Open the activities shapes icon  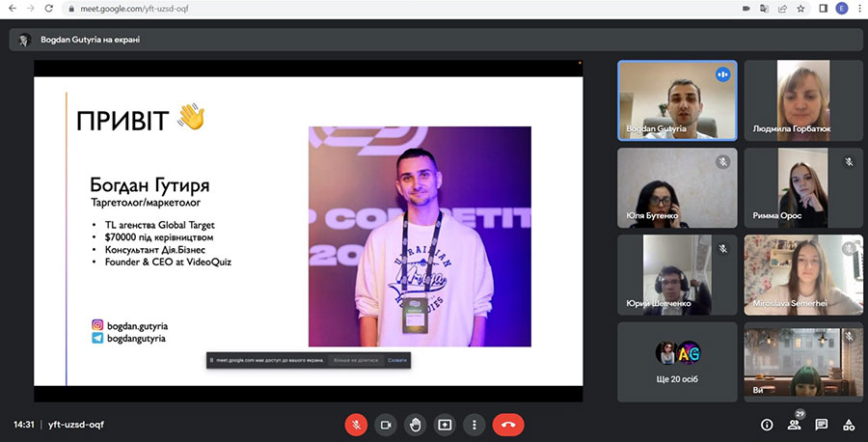click(x=849, y=425)
